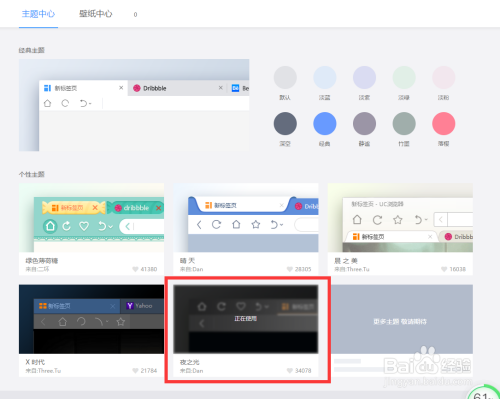500x399 pixels.
Task: Click the X时代 theme title
Action: (35, 362)
